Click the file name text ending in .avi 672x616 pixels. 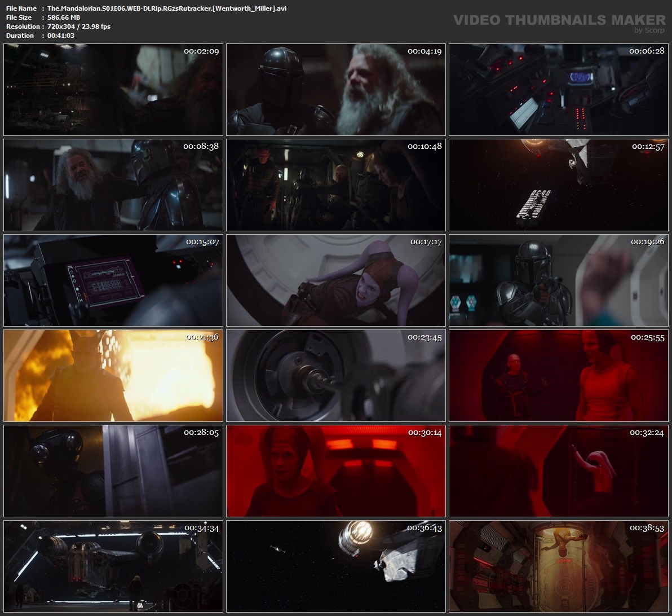(167, 8)
